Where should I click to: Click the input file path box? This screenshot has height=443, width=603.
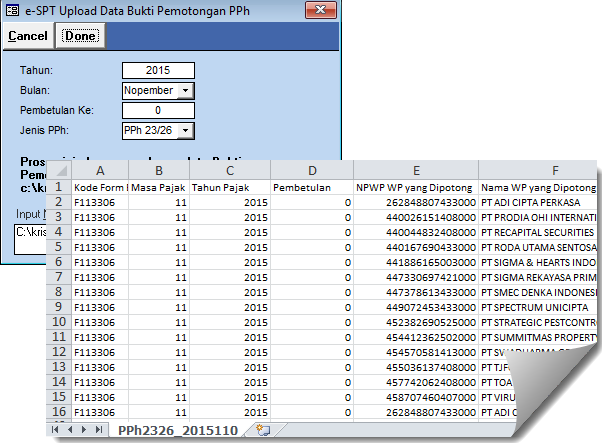pos(30,239)
